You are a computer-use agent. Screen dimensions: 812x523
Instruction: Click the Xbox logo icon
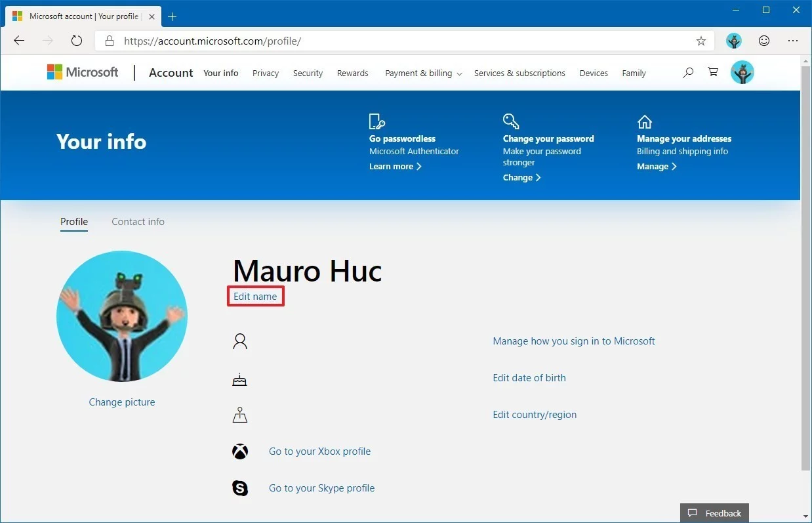240,451
